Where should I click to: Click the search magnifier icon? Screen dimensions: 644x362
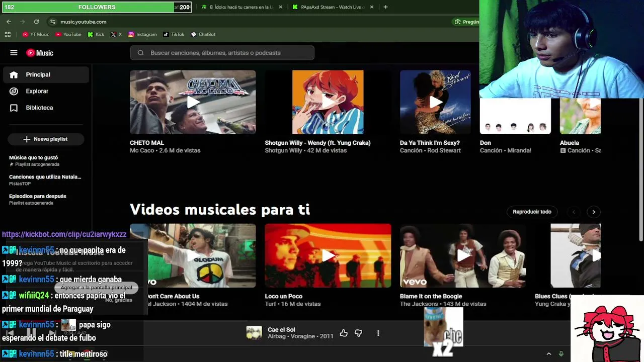pos(140,53)
